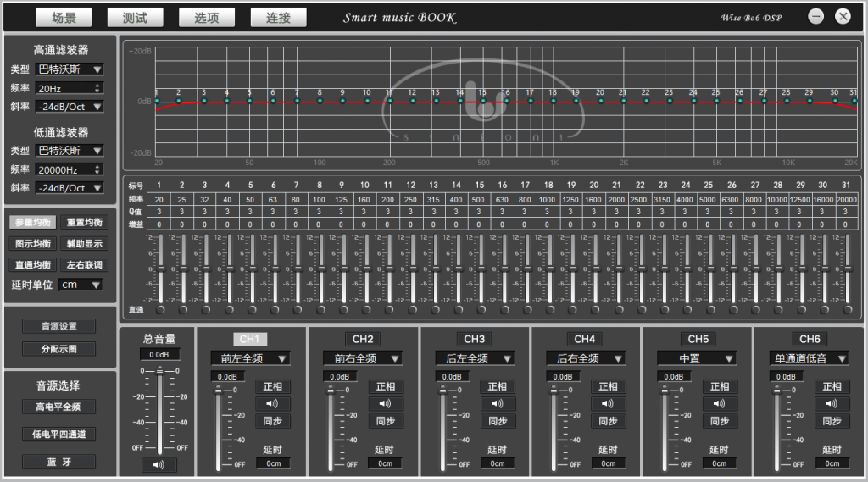Image resolution: width=868 pixels, height=482 pixels.
Task: Step the low-pass 20000Hz frequency spinner
Action: tap(97, 170)
